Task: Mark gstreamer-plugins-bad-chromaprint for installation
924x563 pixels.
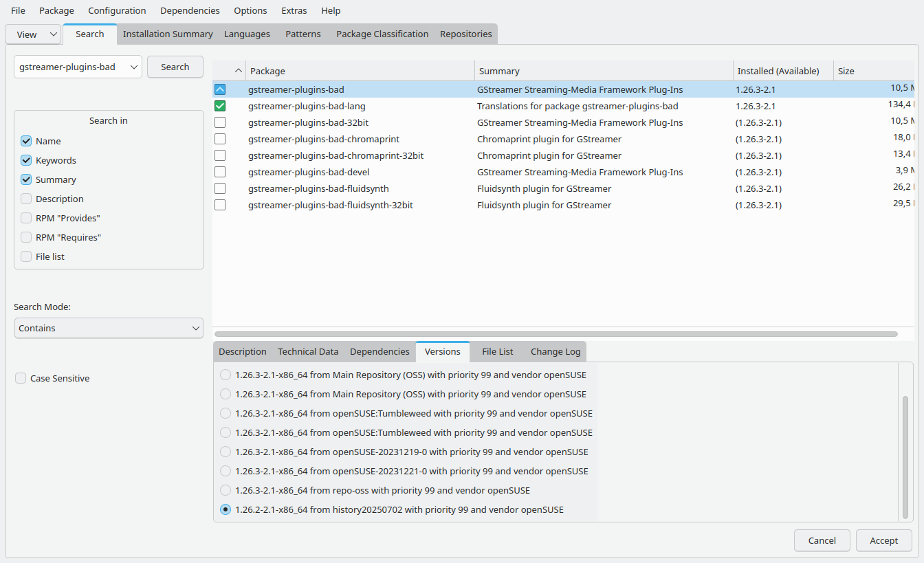Action: coord(220,139)
